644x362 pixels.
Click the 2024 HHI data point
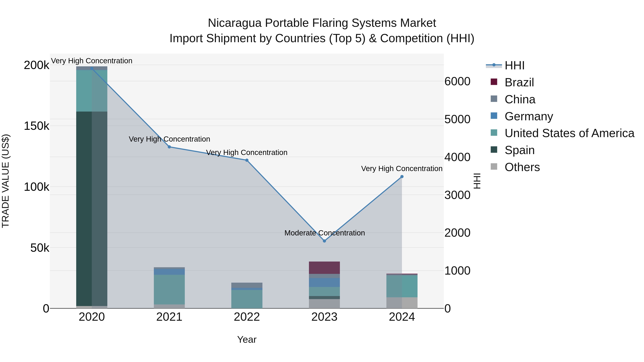(x=402, y=177)
